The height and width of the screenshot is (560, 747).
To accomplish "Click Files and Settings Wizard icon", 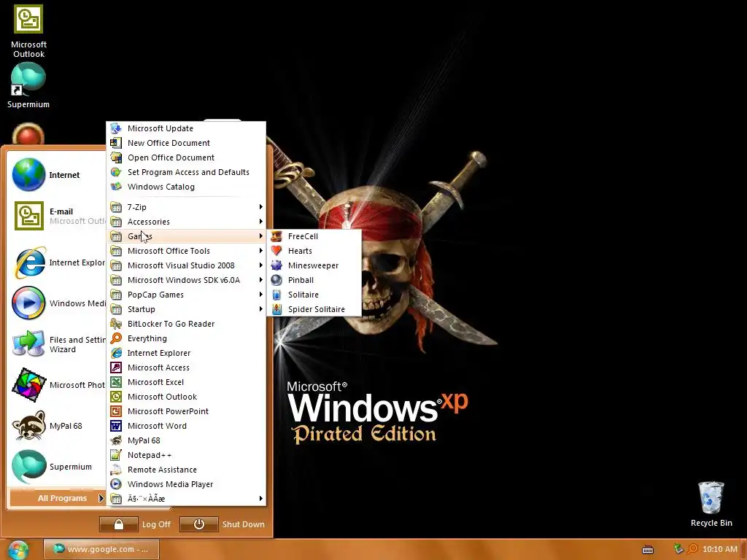I will (x=28, y=344).
